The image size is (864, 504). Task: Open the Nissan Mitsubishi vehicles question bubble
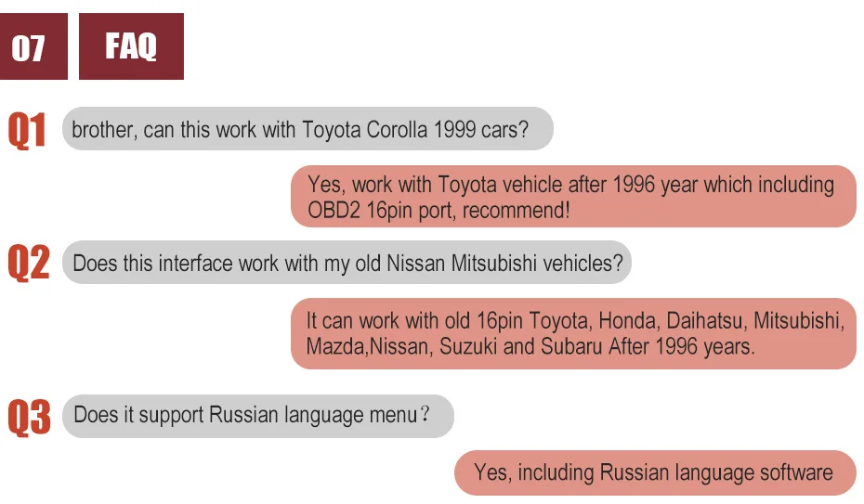tap(347, 263)
